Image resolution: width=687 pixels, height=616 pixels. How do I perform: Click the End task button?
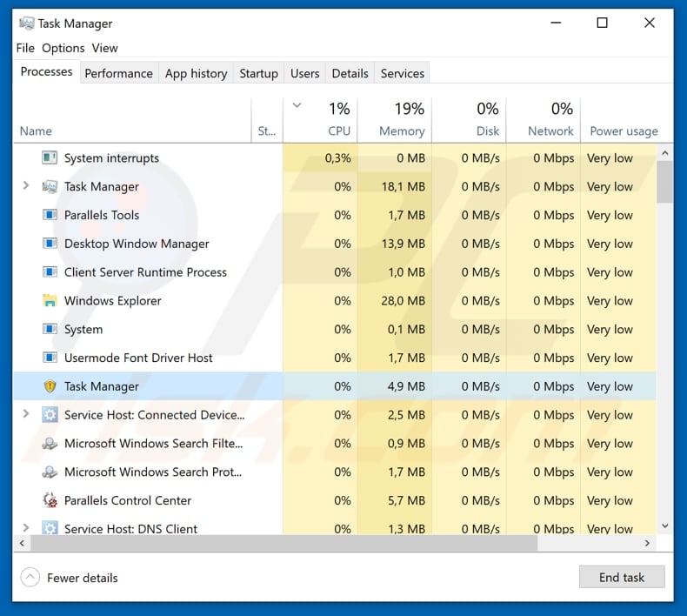tap(622, 577)
